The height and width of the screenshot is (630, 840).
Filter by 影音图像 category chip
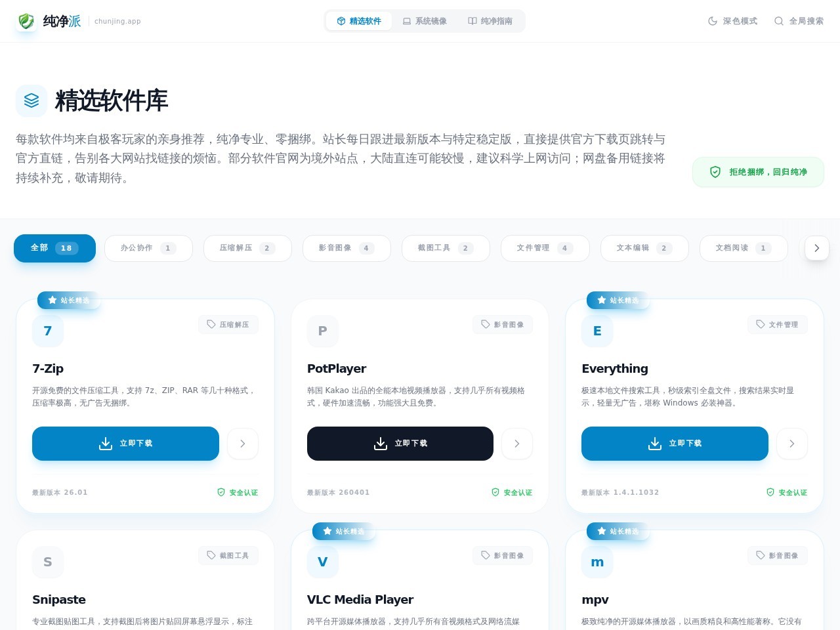pos(346,248)
